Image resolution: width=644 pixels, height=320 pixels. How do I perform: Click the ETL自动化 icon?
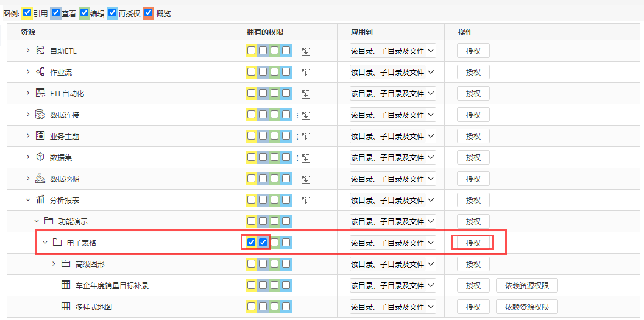click(x=40, y=93)
